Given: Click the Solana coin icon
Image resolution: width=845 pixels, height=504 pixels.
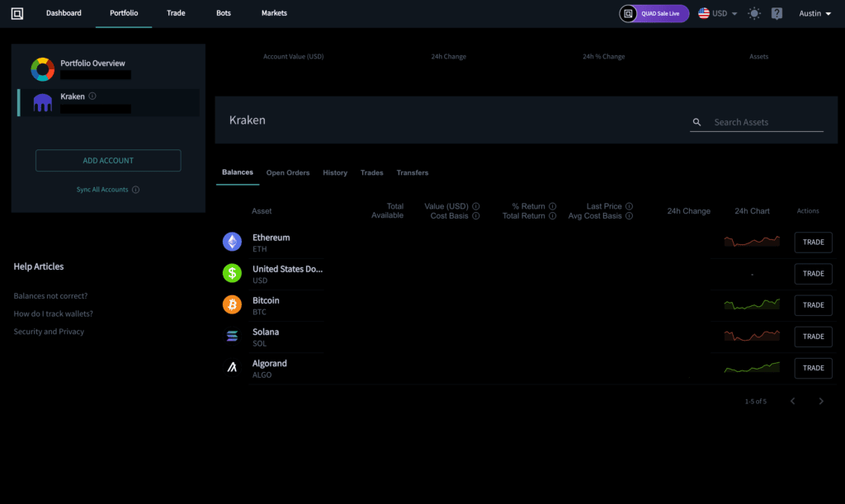Looking at the screenshot, I should 233,336.
